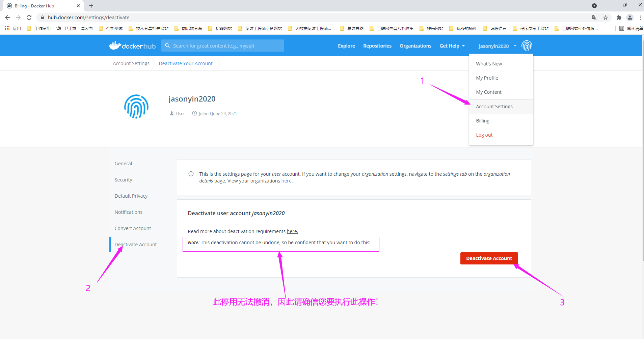
Task: Select Account Settings from the user menu
Action: point(494,107)
